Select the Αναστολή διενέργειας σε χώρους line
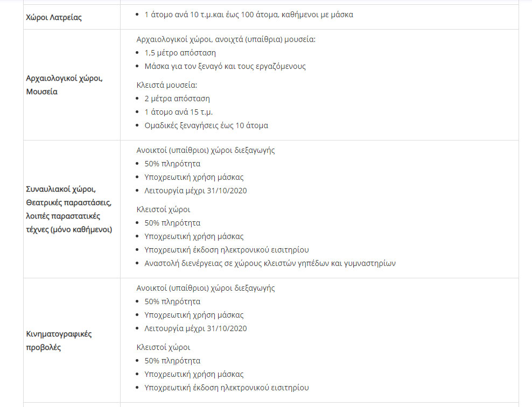This screenshot has height=407, width=532. click(x=270, y=263)
